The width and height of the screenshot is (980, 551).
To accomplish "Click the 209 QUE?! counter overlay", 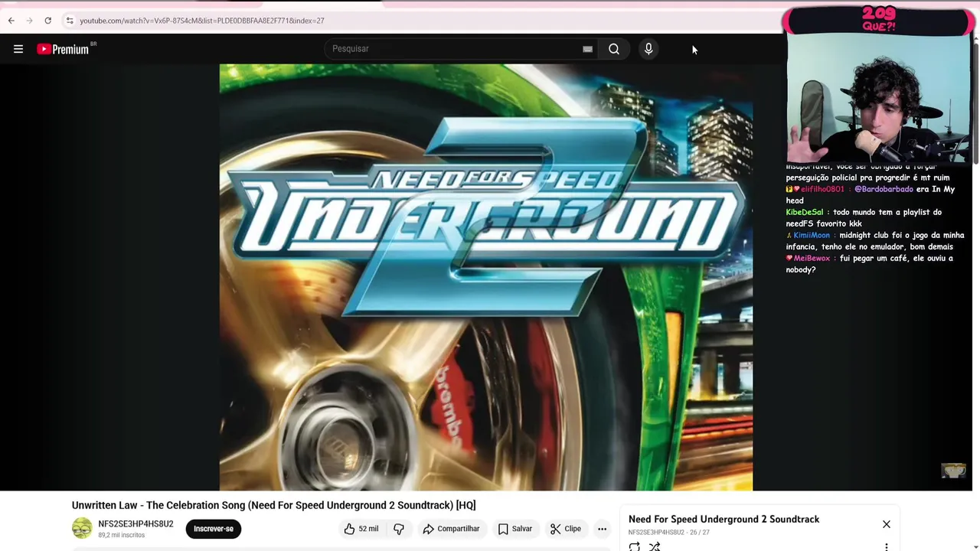I will click(878, 19).
